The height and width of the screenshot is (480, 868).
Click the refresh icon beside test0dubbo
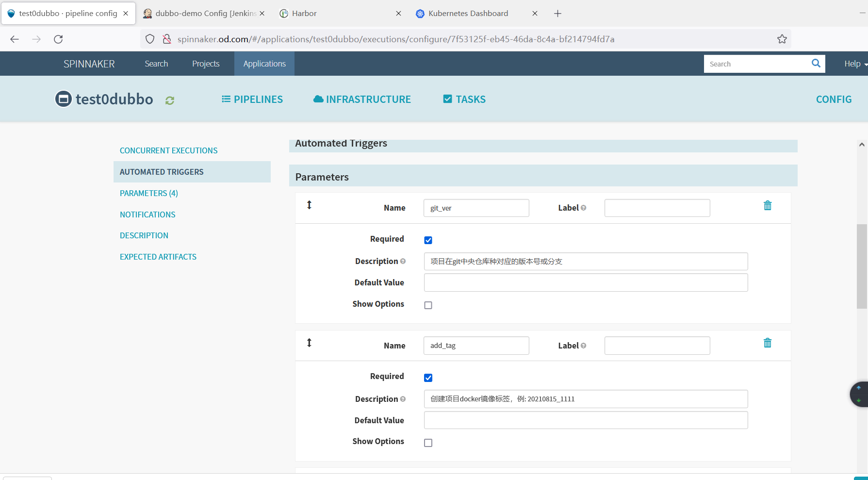[169, 100]
